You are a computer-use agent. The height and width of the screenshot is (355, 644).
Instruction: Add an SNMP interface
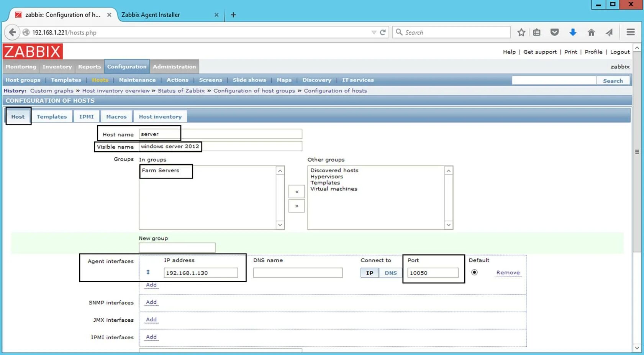tap(151, 302)
